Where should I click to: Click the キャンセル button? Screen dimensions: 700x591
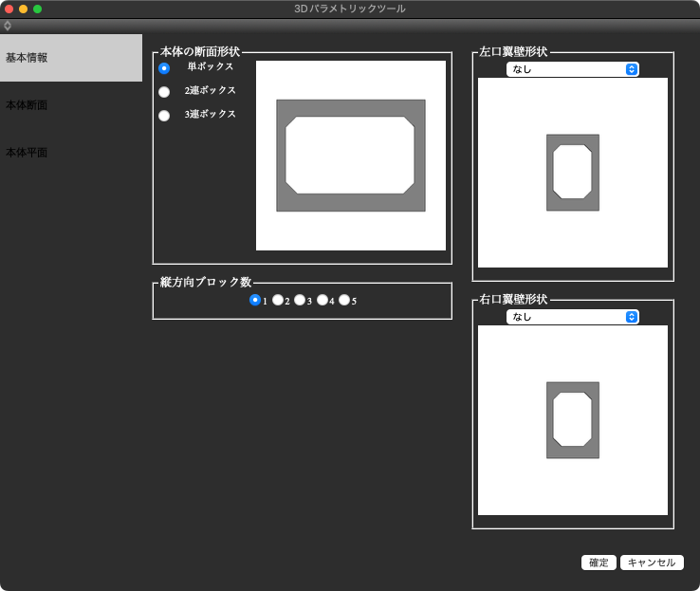coord(652,563)
